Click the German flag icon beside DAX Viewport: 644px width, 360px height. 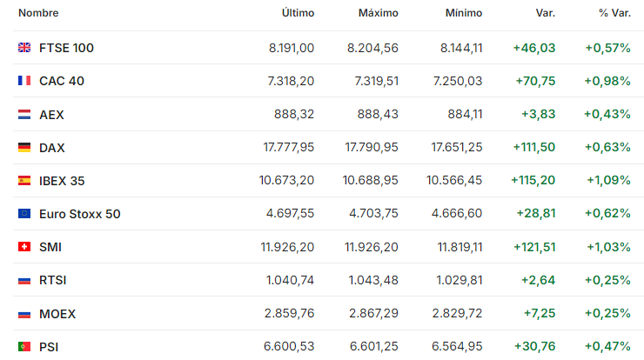[24, 148]
